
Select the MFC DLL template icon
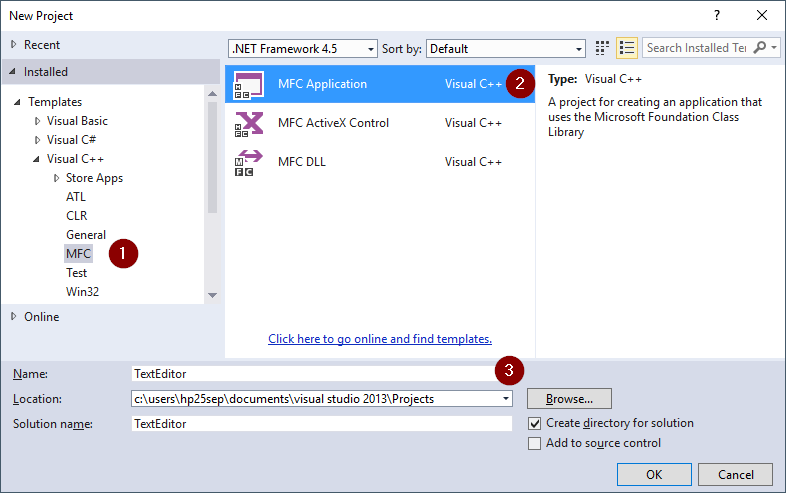tap(249, 163)
